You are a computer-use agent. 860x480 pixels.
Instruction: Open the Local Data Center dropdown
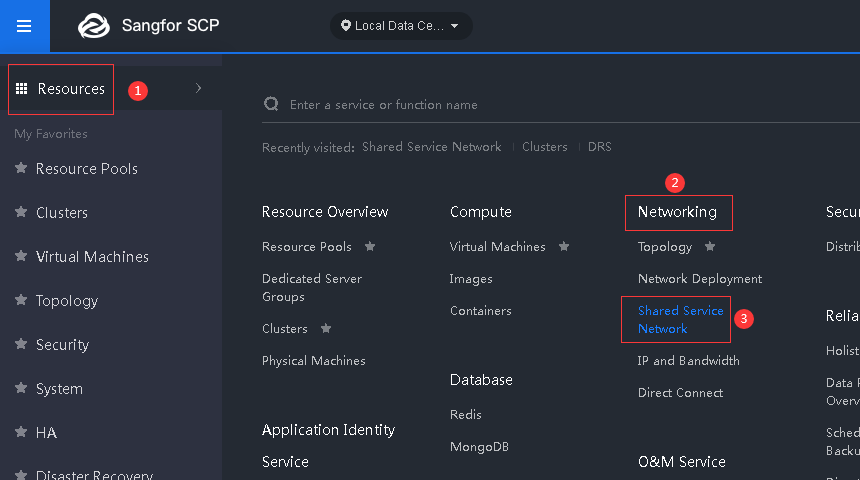(x=401, y=26)
